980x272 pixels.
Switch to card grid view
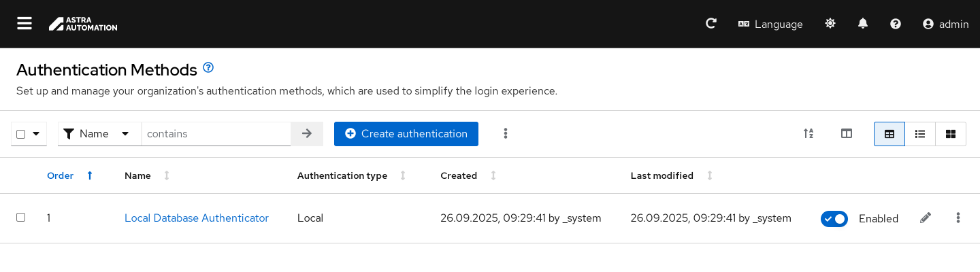pos(951,134)
